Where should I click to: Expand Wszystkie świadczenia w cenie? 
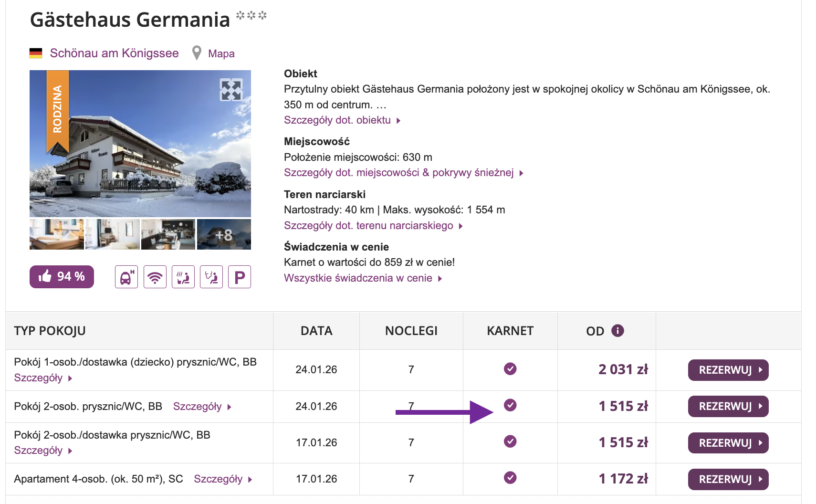362,278
